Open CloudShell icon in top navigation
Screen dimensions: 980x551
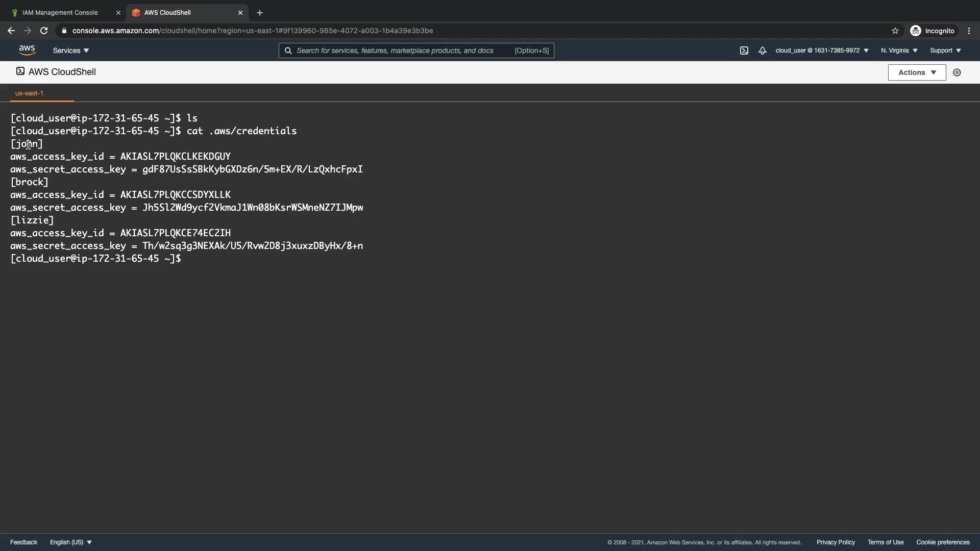click(744, 51)
